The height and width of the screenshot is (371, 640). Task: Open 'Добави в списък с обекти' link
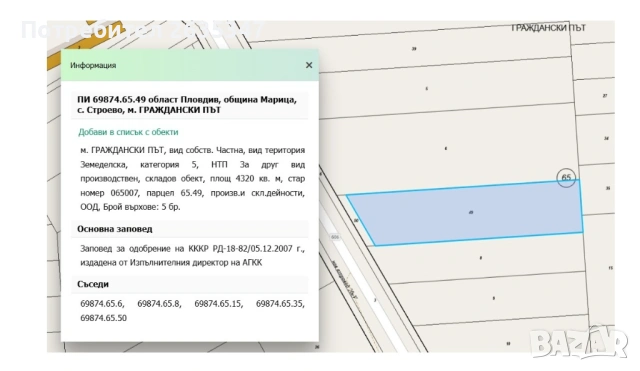click(128, 132)
